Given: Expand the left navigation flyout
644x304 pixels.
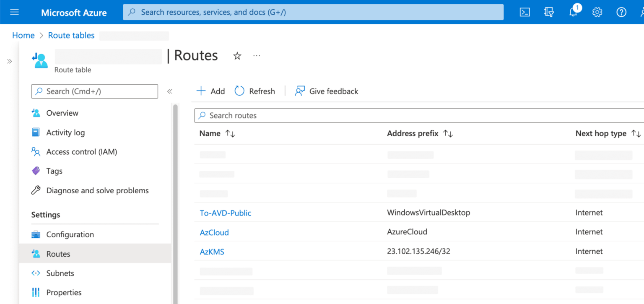Looking at the screenshot, I should [10, 60].
